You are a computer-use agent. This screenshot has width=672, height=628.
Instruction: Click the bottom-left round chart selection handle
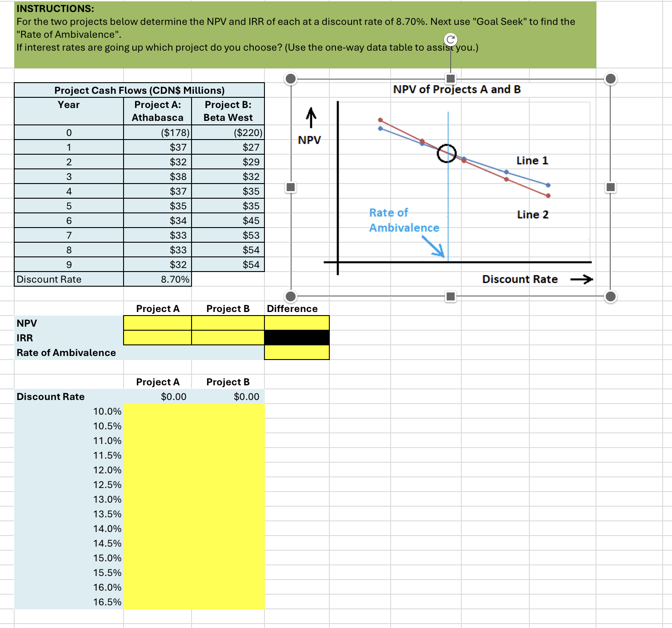[291, 296]
